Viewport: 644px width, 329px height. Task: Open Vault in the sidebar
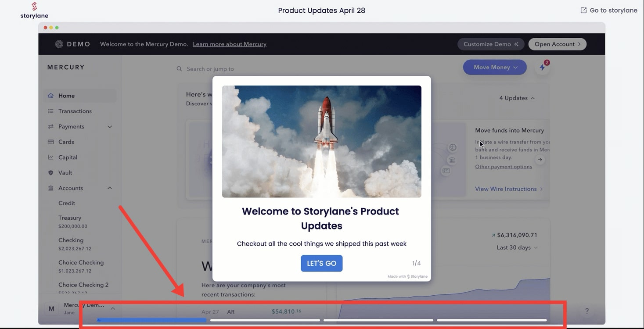tap(65, 172)
